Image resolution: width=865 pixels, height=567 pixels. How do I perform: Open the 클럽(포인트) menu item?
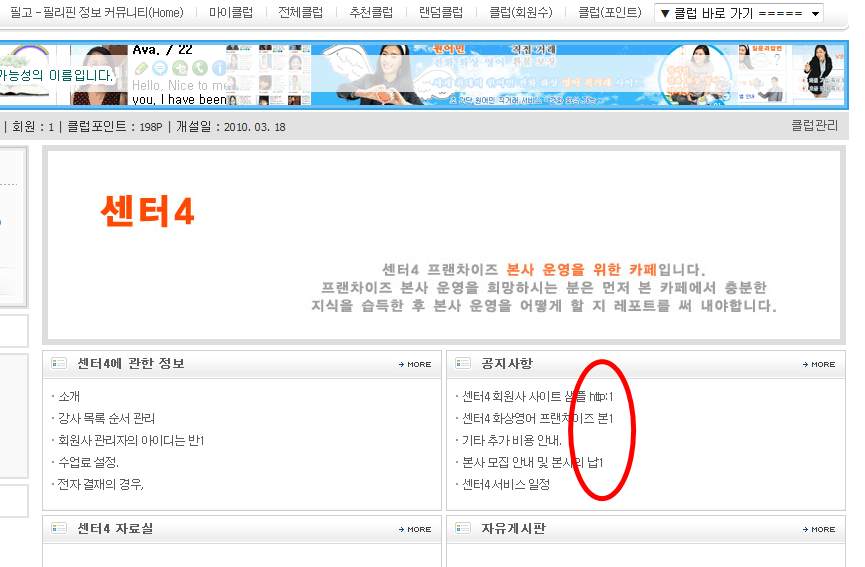click(610, 12)
